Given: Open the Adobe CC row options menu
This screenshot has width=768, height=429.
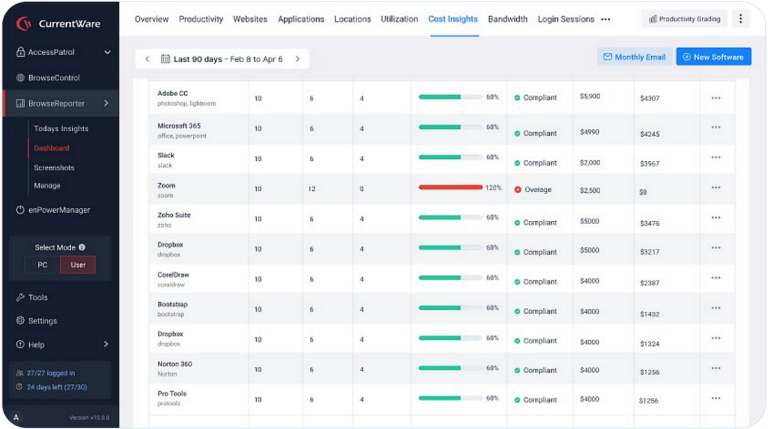Looking at the screenshot, I should tap(716, 98).
